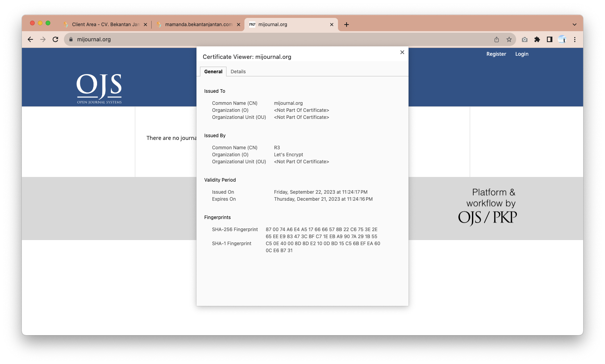Open the Chrome three-dot menu
The image size is (605, 364).
point(575,39)
